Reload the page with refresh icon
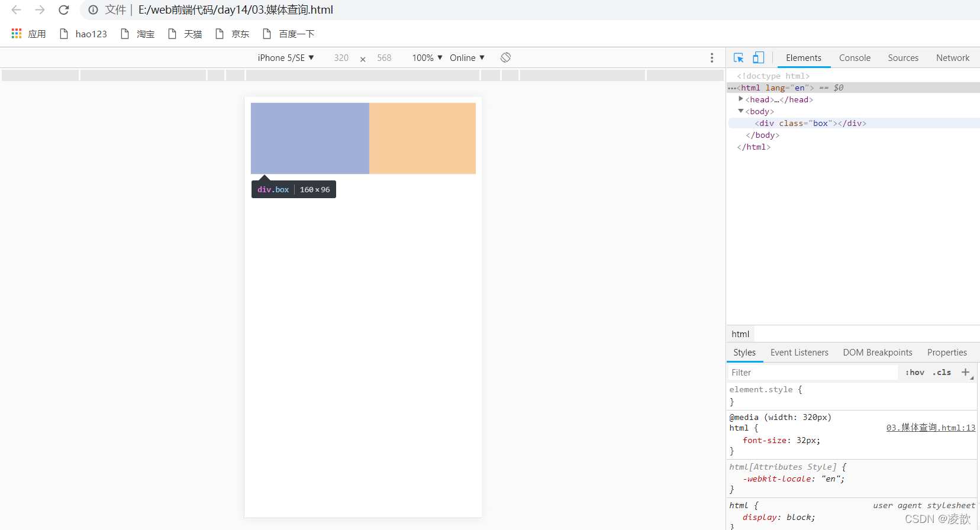 tap(64, 10)
